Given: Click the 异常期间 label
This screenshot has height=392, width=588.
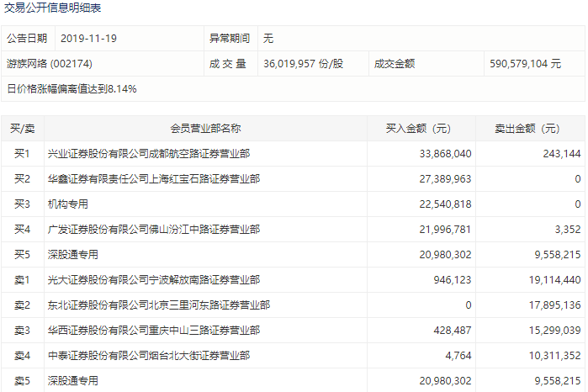Looking at the screenshot, I should [229, 38].
